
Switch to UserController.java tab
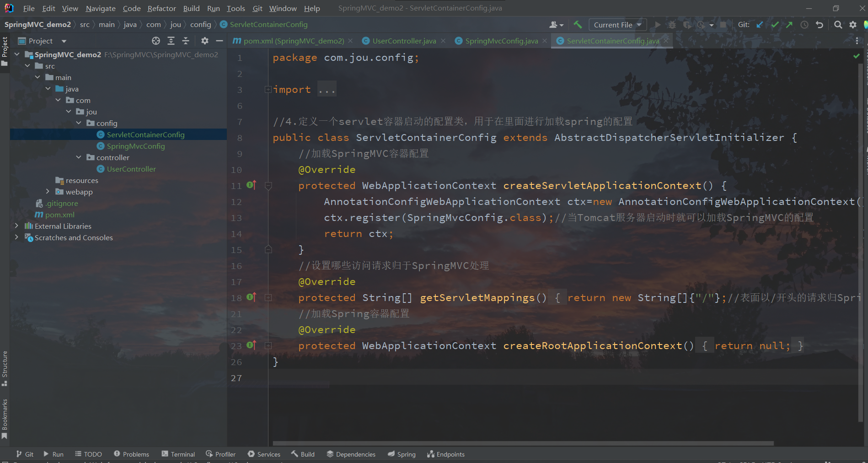click(404, 41)
